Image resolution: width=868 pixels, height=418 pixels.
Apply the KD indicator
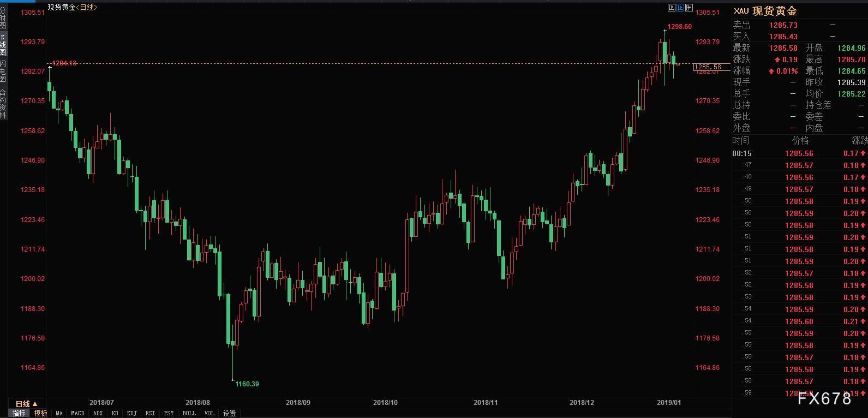[x=115, y=413]
